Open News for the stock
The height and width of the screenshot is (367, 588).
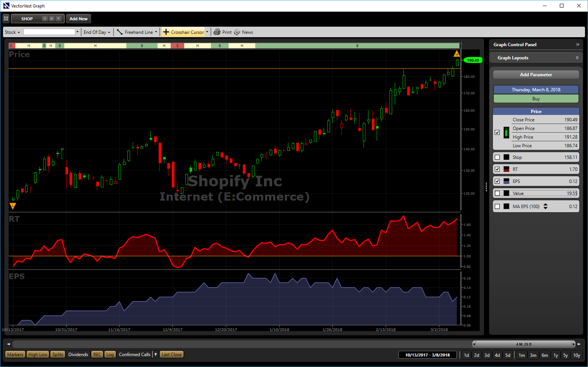pos(244,32)
